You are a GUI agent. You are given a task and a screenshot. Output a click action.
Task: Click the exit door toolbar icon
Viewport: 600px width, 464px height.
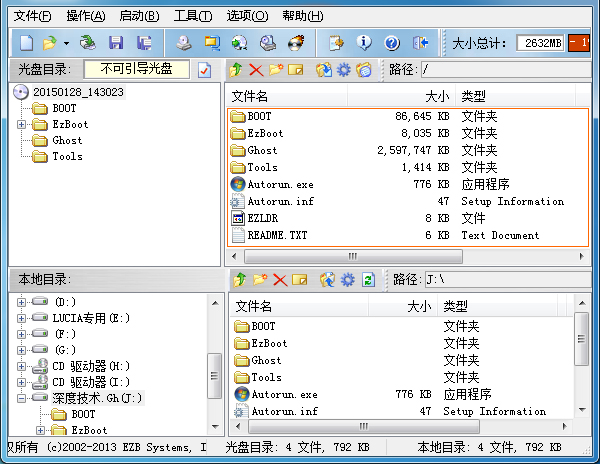click(420, 43)
